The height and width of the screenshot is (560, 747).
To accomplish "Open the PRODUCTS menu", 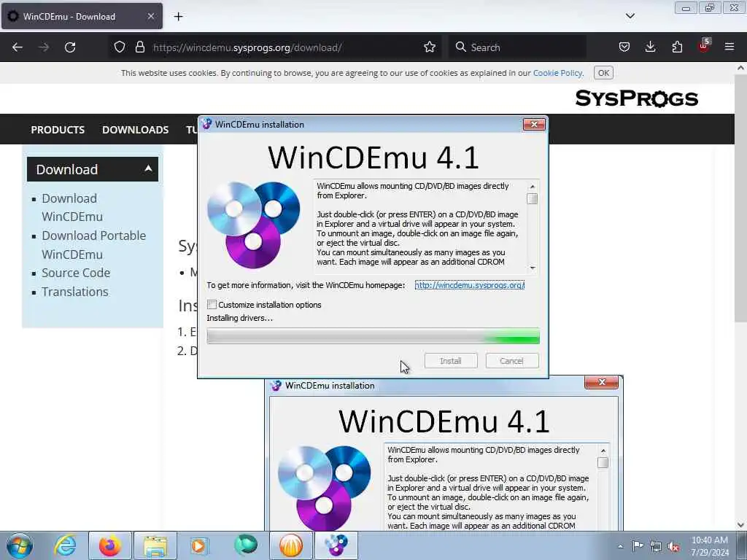I will 58,130.
